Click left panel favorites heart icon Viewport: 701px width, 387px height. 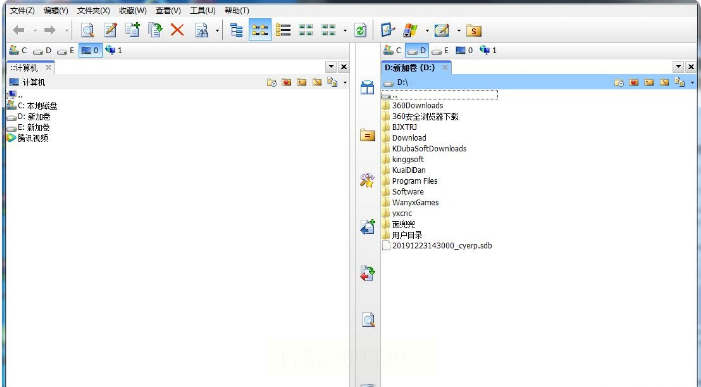[287, 82]
